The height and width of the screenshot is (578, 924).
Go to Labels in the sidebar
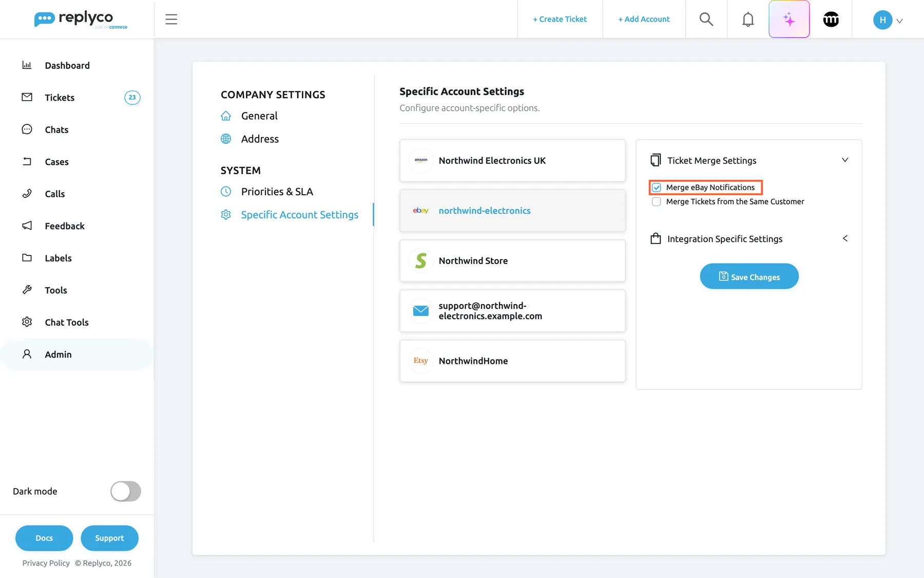[x=77, y=258]
